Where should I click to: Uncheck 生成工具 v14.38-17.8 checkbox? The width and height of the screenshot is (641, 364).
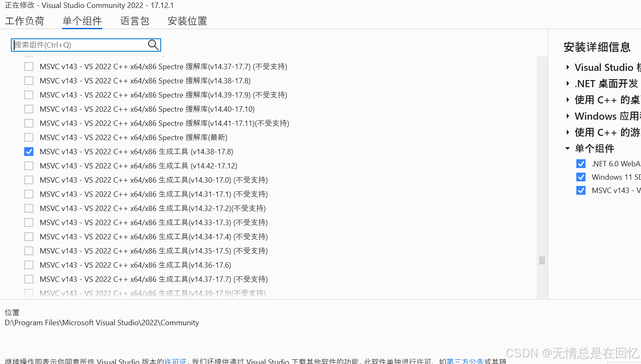click(x=29, y=152)
